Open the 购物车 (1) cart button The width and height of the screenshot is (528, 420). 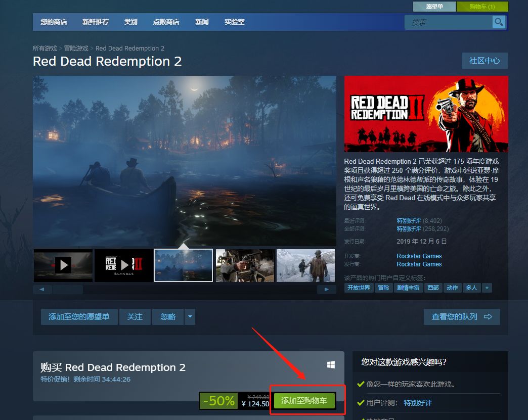coord(482,7)
